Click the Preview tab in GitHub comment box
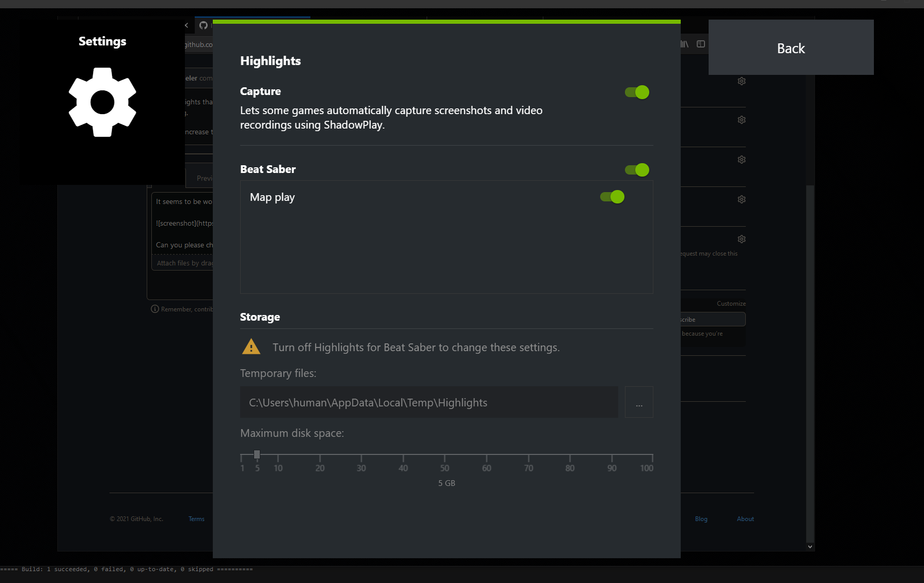This screenshot has width=924, height=583. coord(204,178)
